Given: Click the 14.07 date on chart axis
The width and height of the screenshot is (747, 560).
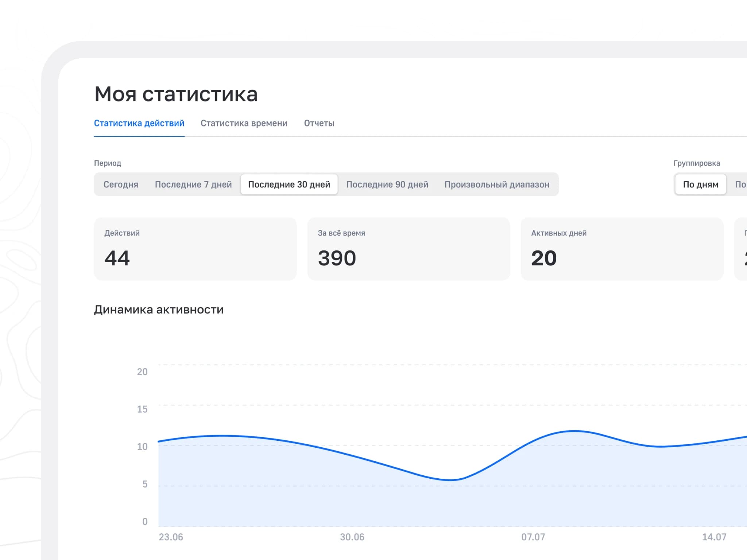Looking at the screenshot, I should pos(714,537).
